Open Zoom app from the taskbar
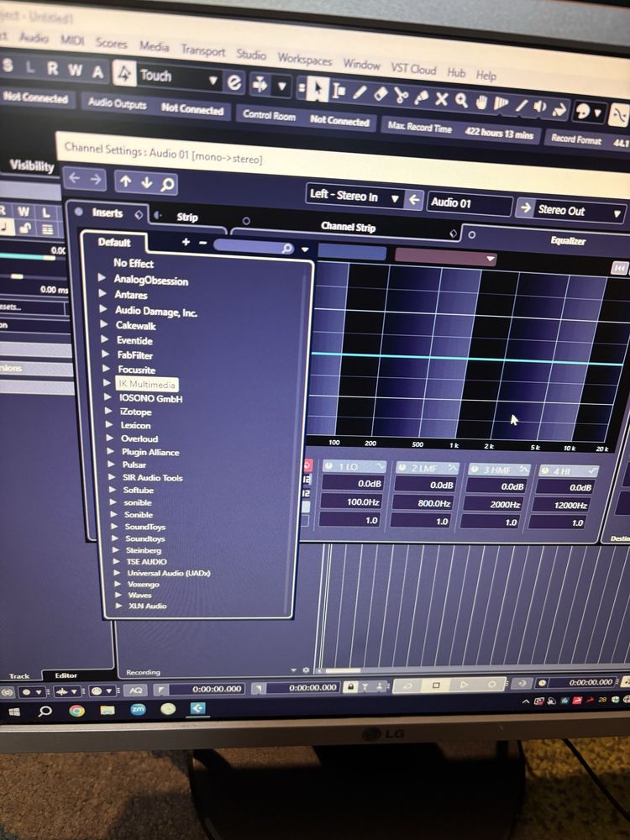Screen dimensions: 630x840 click(x=139, y=709)
